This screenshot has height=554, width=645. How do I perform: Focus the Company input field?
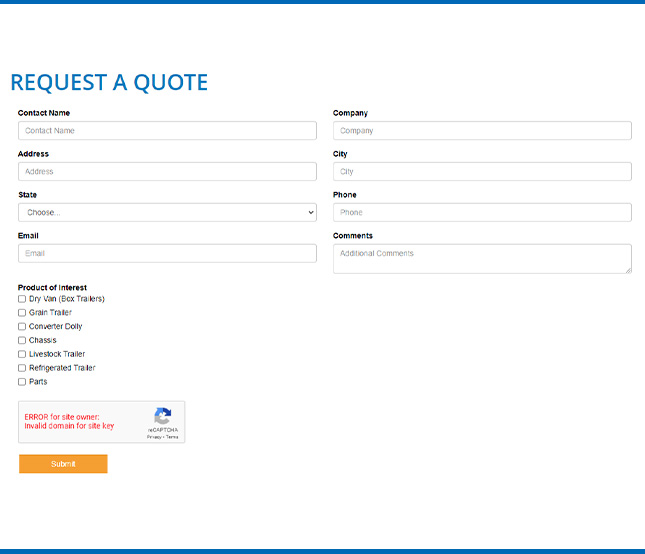coord(482,131)
